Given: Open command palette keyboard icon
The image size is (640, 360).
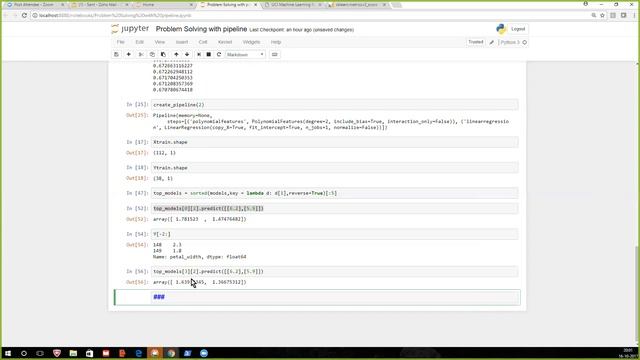Looking at the screenshot, I should tap(275, 54).
